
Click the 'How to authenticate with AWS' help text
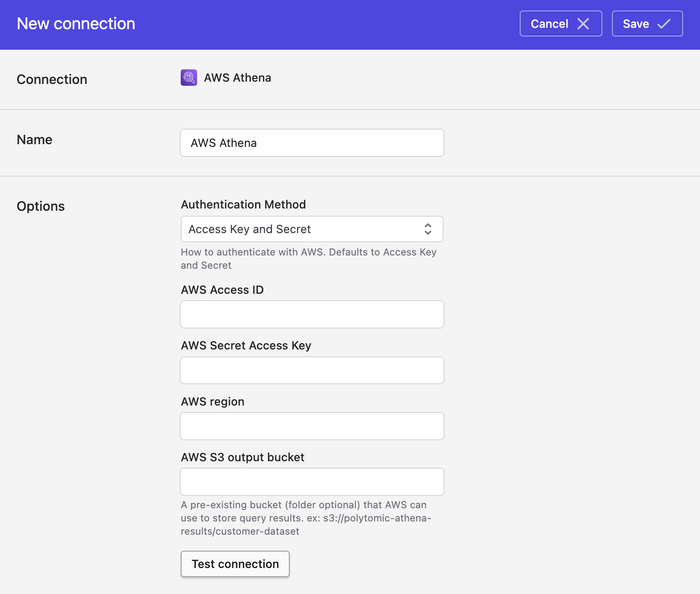pos(308,259)
